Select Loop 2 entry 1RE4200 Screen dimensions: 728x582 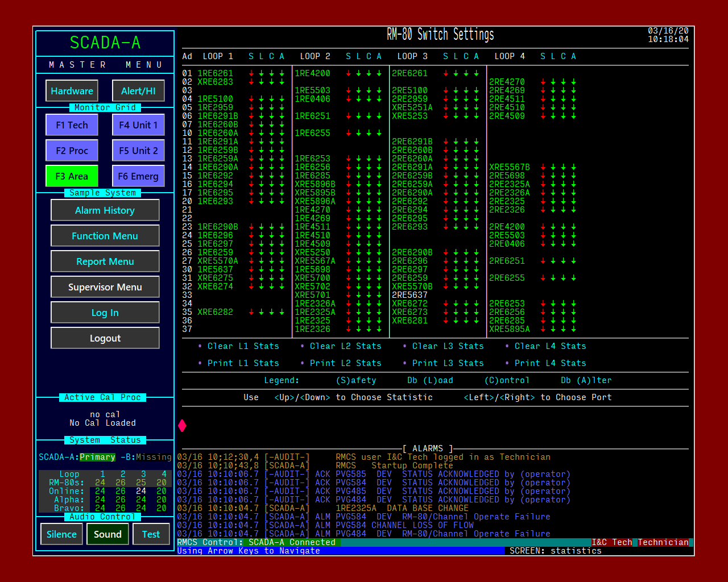(x=312, y=73)
